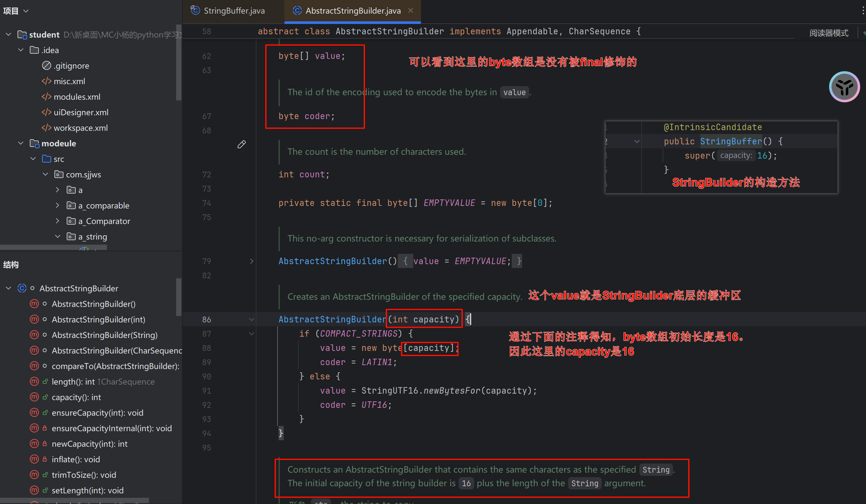Collapse the student project root node

pyautogui.click(x=9, y=34)
